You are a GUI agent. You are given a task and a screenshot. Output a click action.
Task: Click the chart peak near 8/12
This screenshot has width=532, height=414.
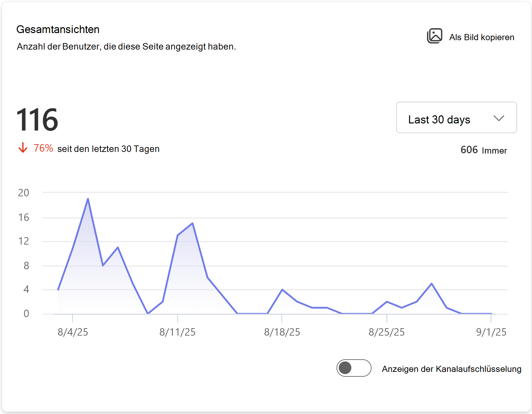pos(193,223)
